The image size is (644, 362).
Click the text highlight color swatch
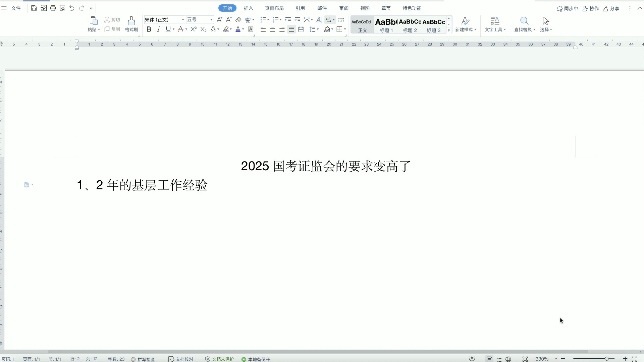226,29
